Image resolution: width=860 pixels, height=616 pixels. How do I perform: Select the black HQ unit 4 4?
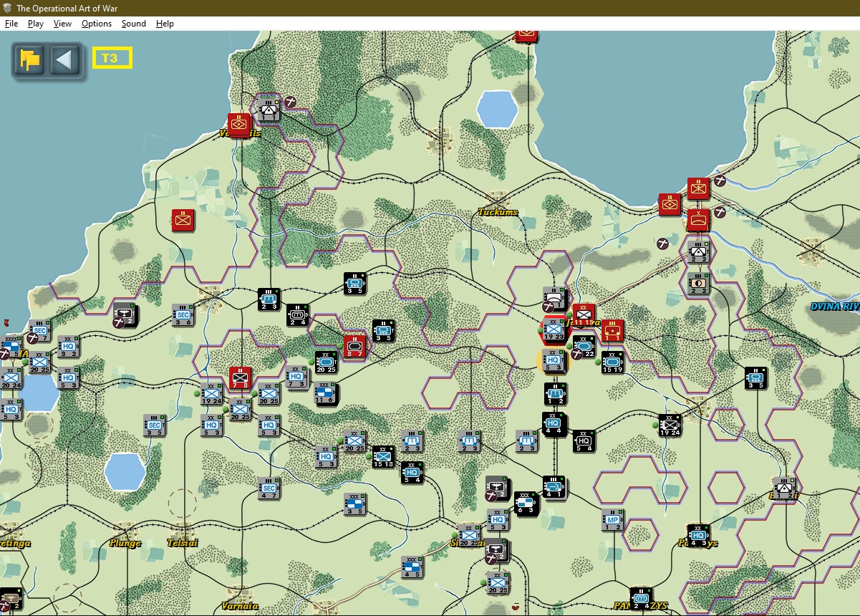[554, 424]
